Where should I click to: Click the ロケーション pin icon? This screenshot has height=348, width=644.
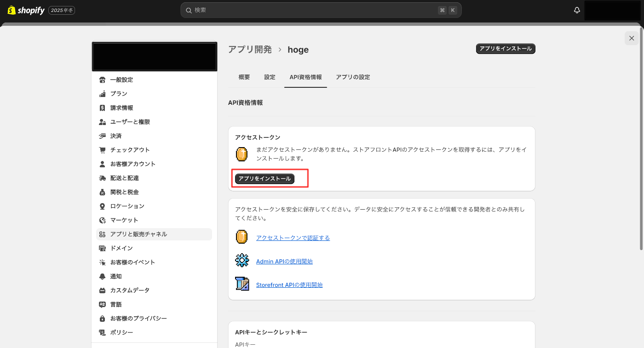click(103, 206)
